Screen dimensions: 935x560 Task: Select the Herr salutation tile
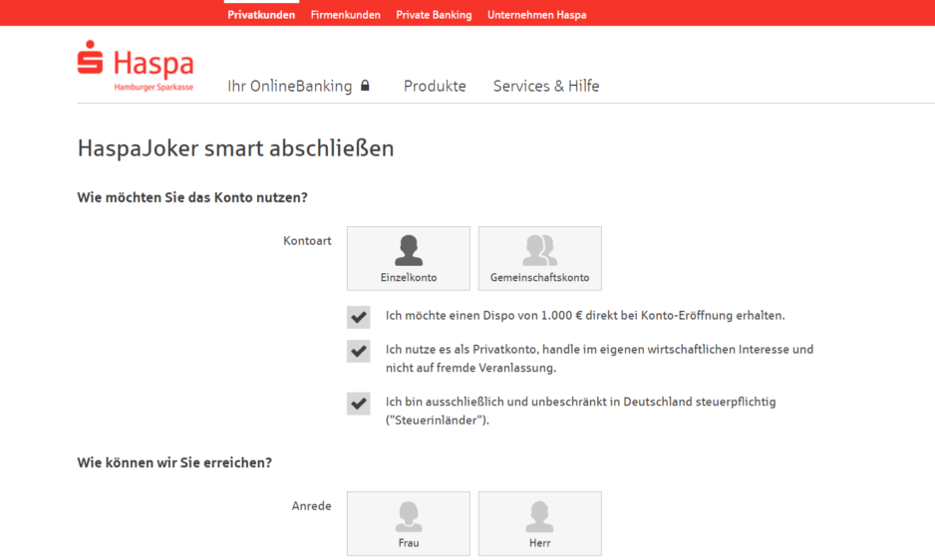coord(539,523)
